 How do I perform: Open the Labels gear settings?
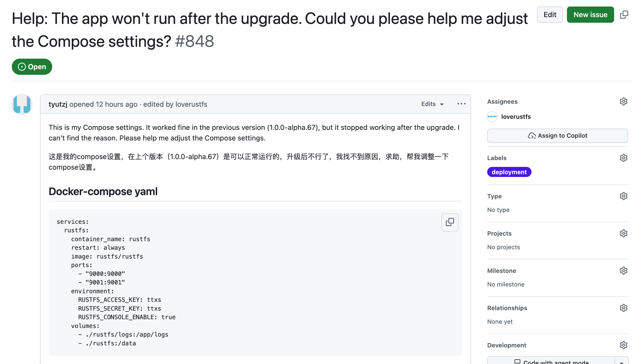623,158
